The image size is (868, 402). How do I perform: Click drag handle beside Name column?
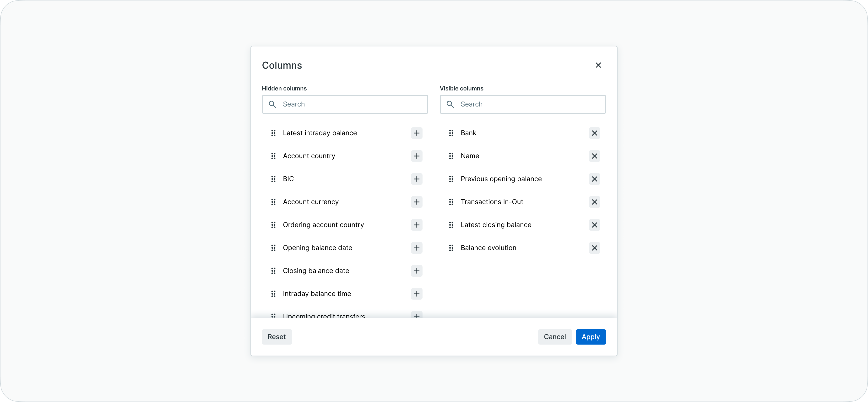coord(451,156)
